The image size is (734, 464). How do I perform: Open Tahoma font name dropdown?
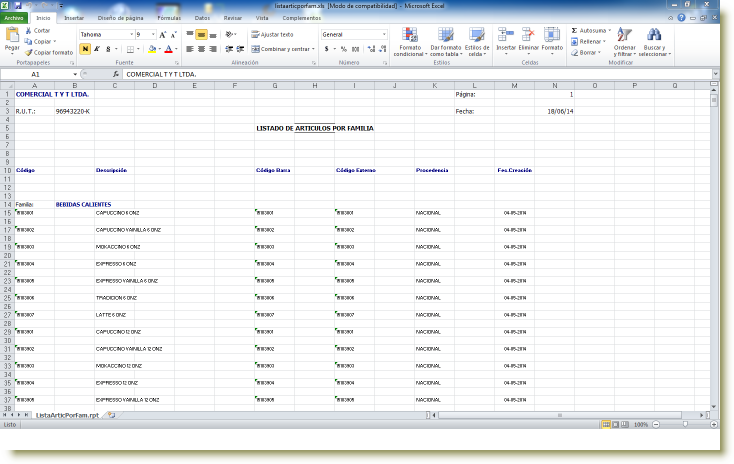click(x=131, y=35)
